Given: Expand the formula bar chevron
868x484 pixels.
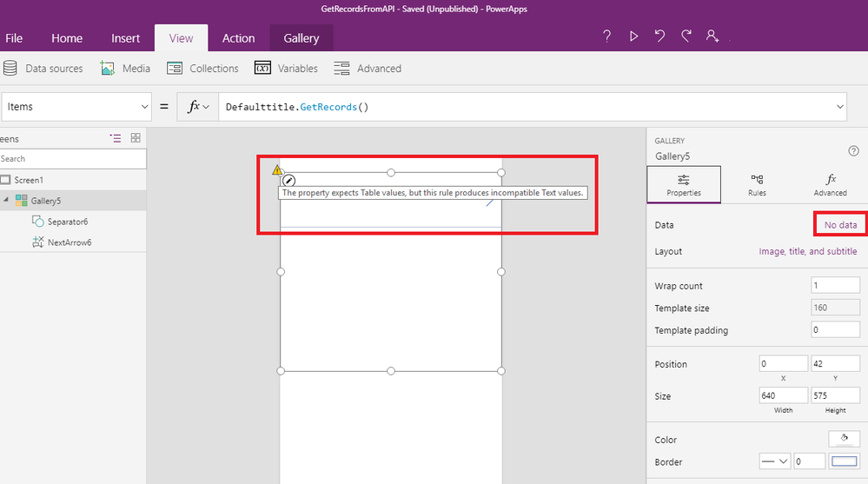Looking at the screenshot, I should pos(840,106).
